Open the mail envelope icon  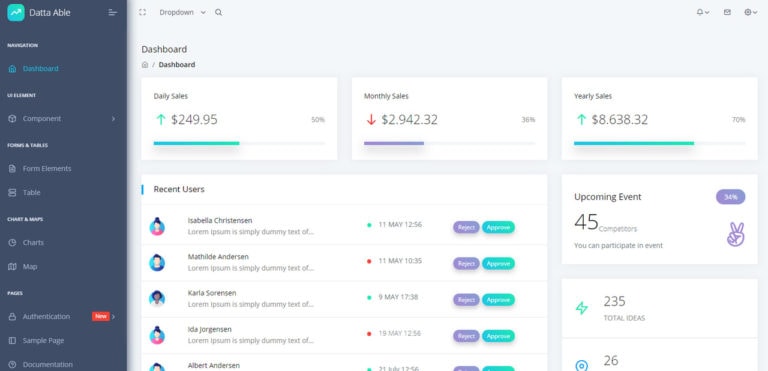click(x=727, y=12)
